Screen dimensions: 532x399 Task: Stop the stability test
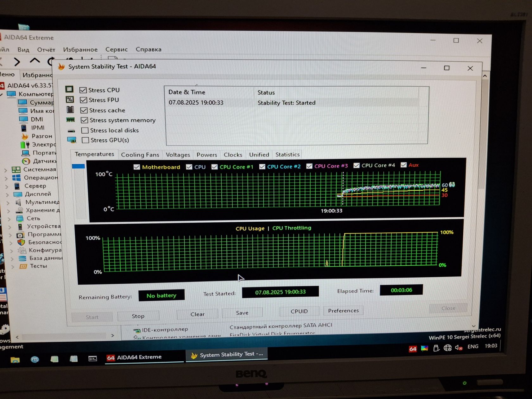tap(138, 316)
